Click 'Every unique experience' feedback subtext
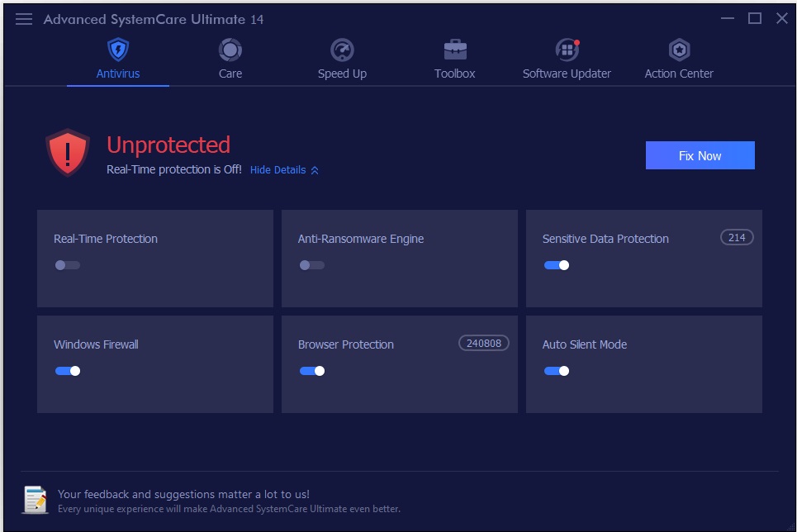797x532 pixels. [x=229, y=509]
